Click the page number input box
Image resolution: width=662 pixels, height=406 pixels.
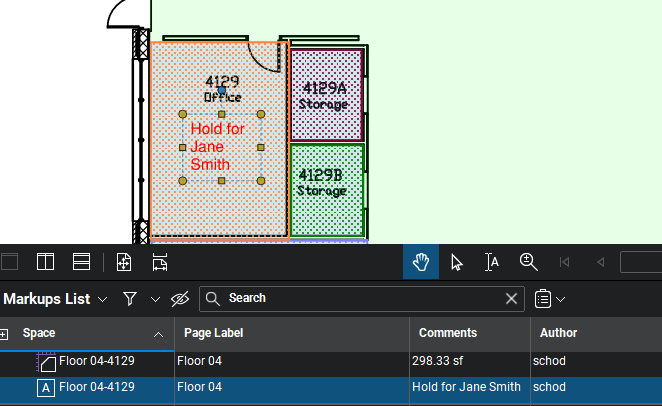641,262
